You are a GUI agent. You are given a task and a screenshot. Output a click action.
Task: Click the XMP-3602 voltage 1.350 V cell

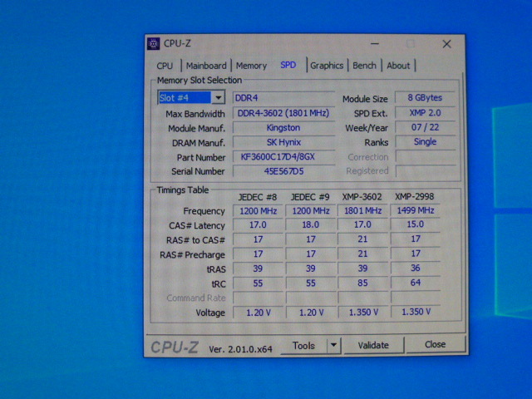pyautogui.click(x=362, y=313)
